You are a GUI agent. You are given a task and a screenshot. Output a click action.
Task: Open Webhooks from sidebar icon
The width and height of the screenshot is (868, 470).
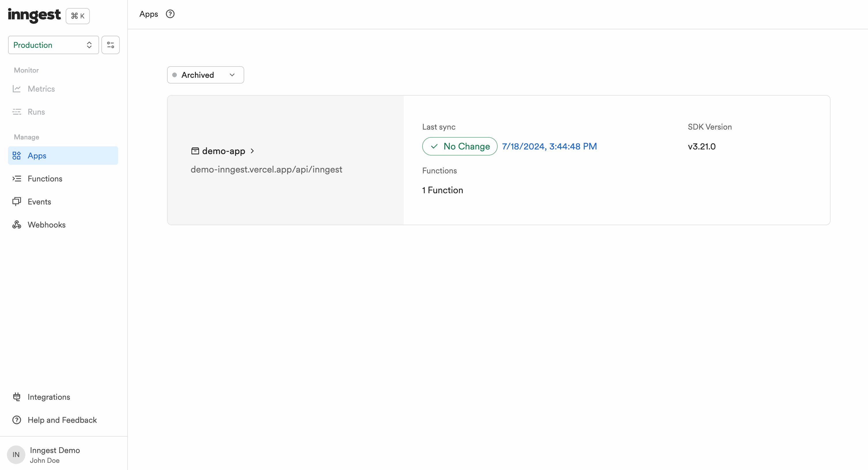pyautogui.click(x=17, y=225)
